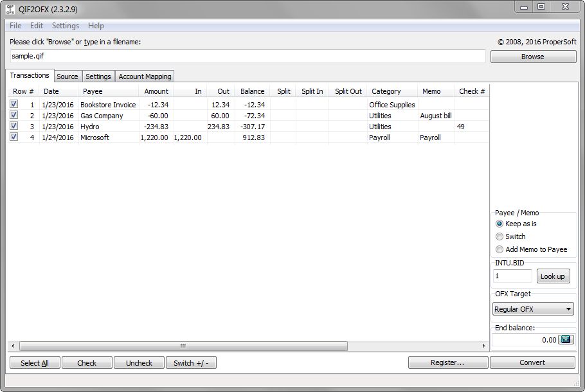
Task: Click the Uncheck button
Action: 139,362
